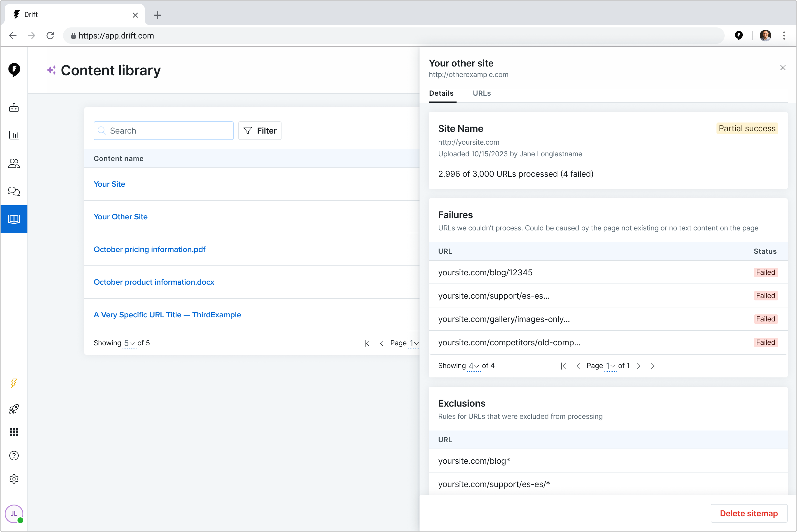The height and width of the screenshot is (532, 797).
Task: Open the bot playbooks sidebar icon
Action: [x=14, y=108]
